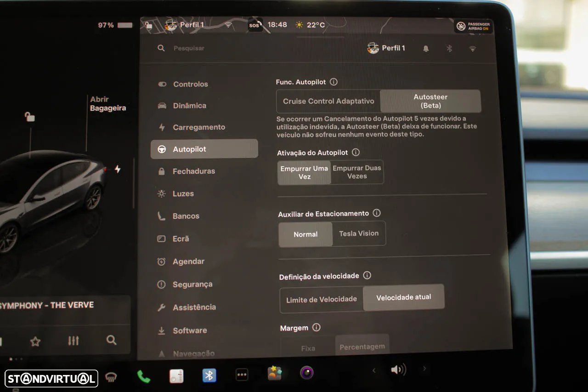
Task: Open media search magnifier icon
Action: tap(111, 340)
